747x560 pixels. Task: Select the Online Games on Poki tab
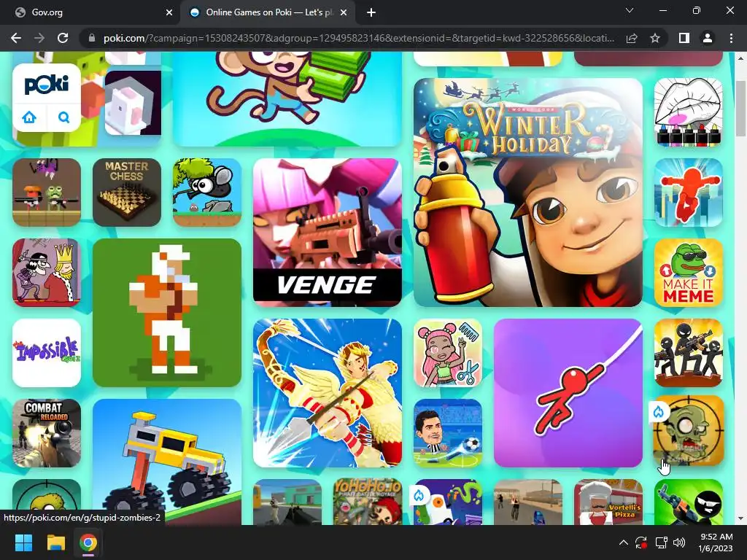click(x=267, y=12)
